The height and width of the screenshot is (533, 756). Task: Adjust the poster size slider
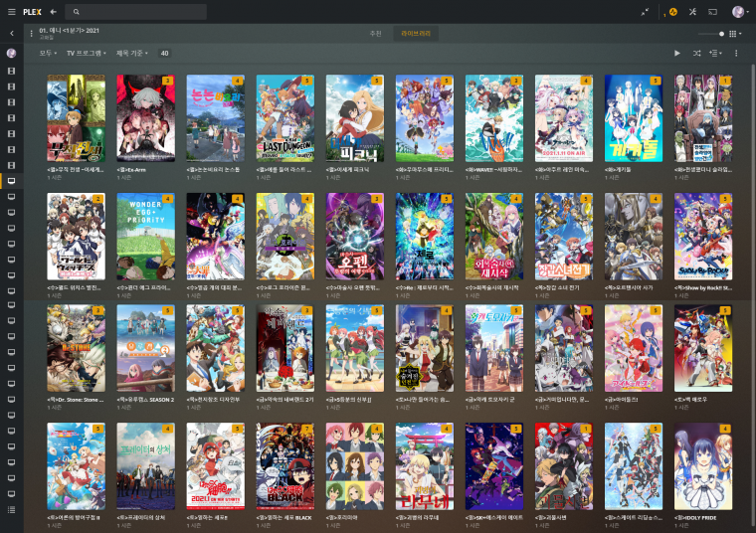pyautogui.click(x=711, y=34)
